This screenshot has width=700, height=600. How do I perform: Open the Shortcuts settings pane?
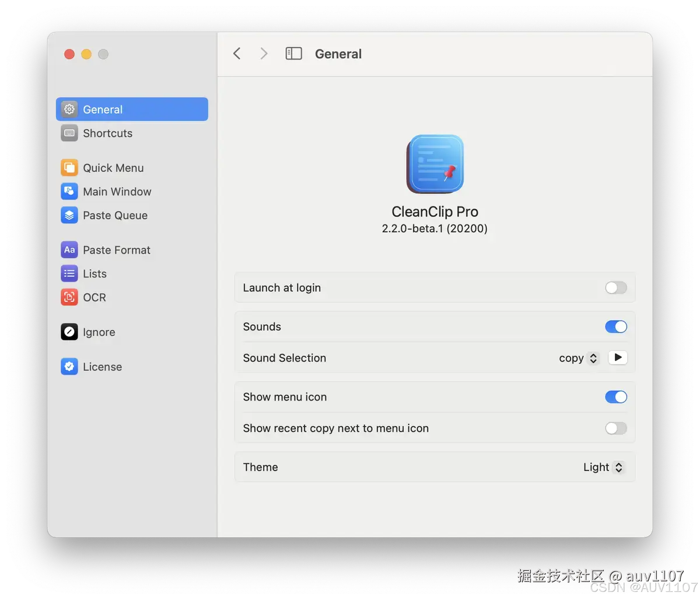click(x=132, y=133)
